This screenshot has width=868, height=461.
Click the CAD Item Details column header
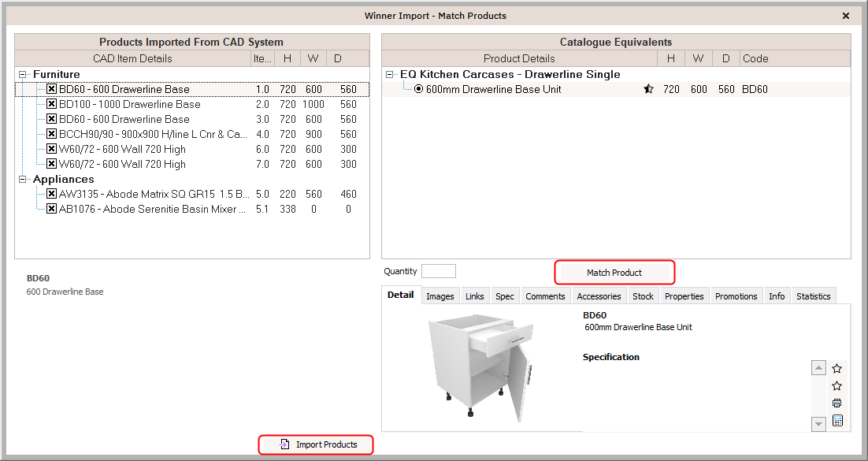pos(133,58)
